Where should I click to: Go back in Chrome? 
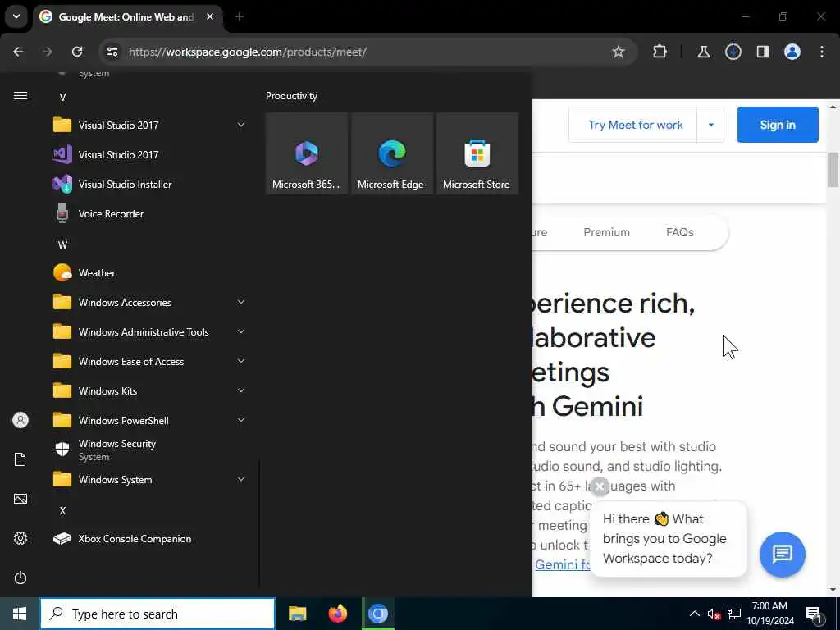[18, 52]
